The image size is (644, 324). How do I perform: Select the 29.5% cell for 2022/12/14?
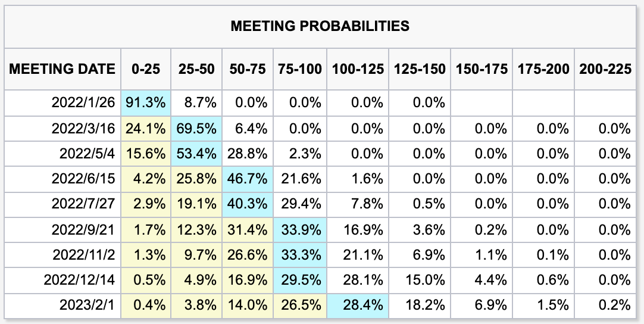click(x=300, y=280)
